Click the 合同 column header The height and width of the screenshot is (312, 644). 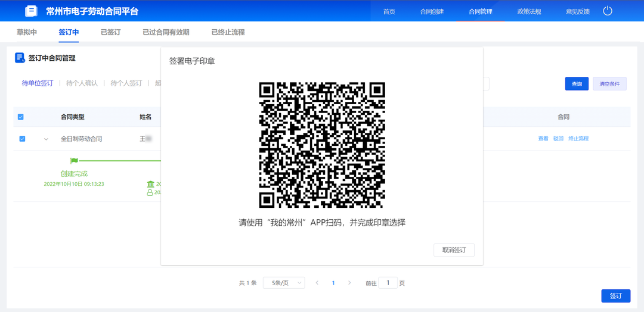click(563, 117)
